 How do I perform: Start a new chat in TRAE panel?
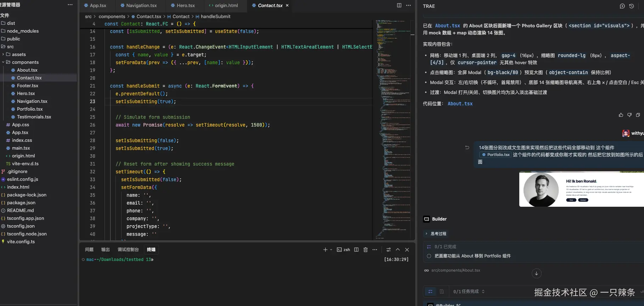tap(622, 6)
